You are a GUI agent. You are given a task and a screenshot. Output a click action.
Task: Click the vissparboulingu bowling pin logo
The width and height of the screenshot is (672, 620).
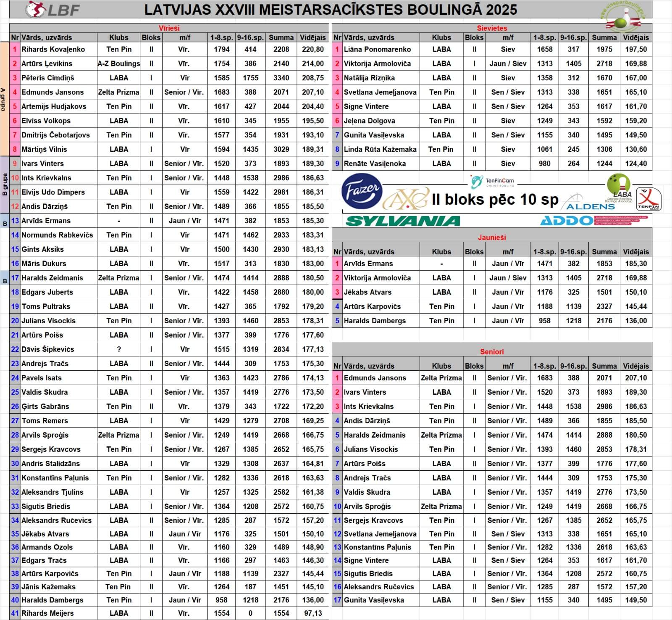623,17
